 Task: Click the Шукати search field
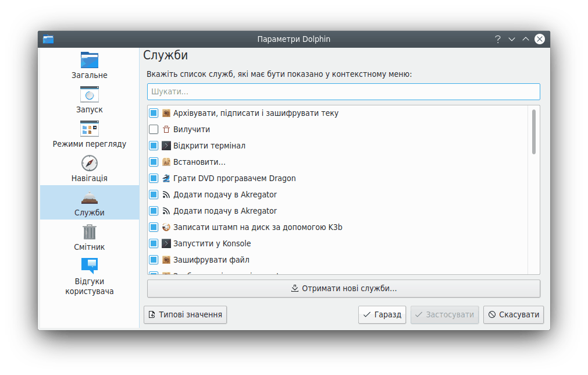click(x=343, y=91)
